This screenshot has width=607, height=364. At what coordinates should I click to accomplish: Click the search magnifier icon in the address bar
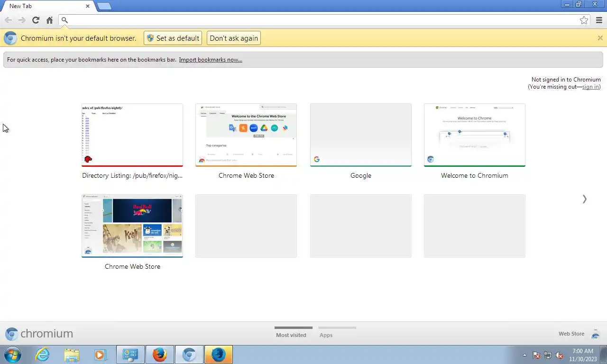tap(65, 20)
